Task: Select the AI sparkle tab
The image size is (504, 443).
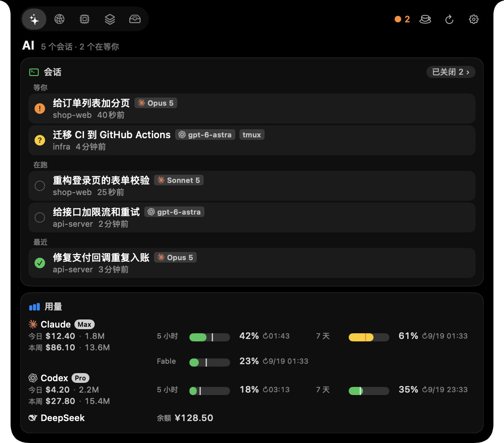Action: point(34,19)
